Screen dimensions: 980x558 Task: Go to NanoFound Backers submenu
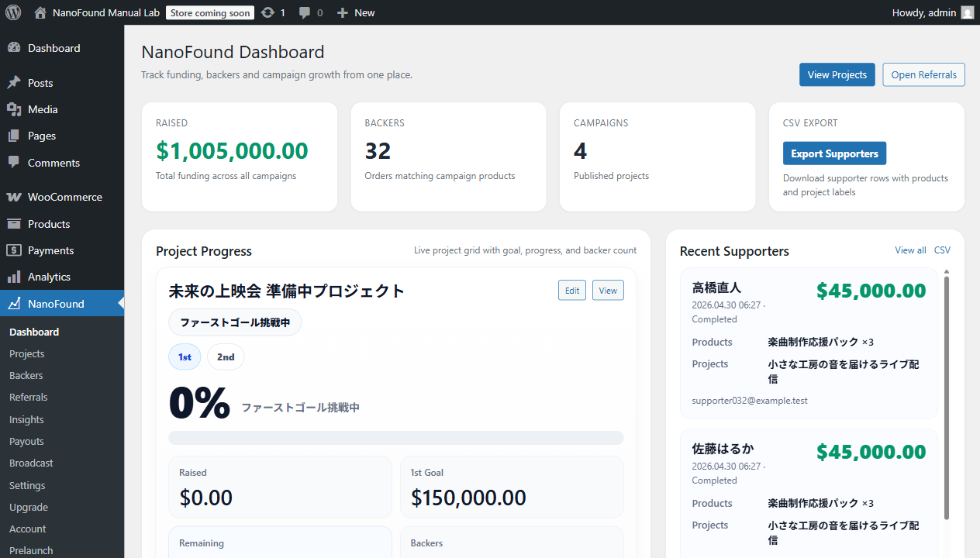click(x=26, y=375)
